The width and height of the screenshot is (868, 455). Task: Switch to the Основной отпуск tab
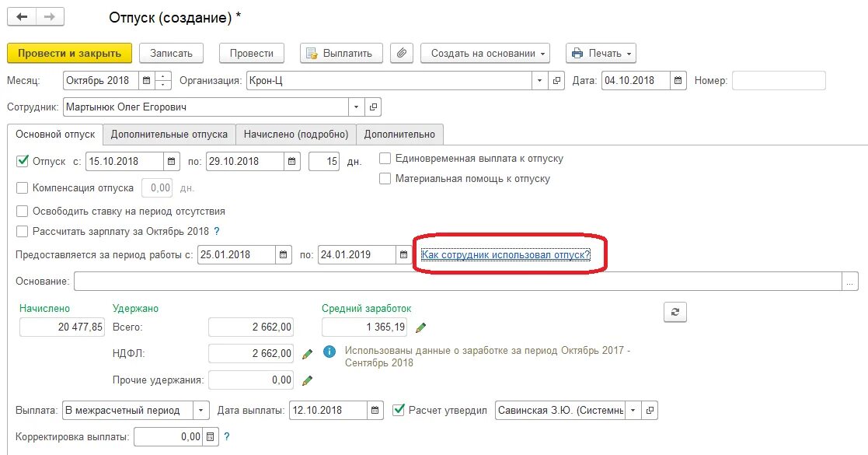55,134
